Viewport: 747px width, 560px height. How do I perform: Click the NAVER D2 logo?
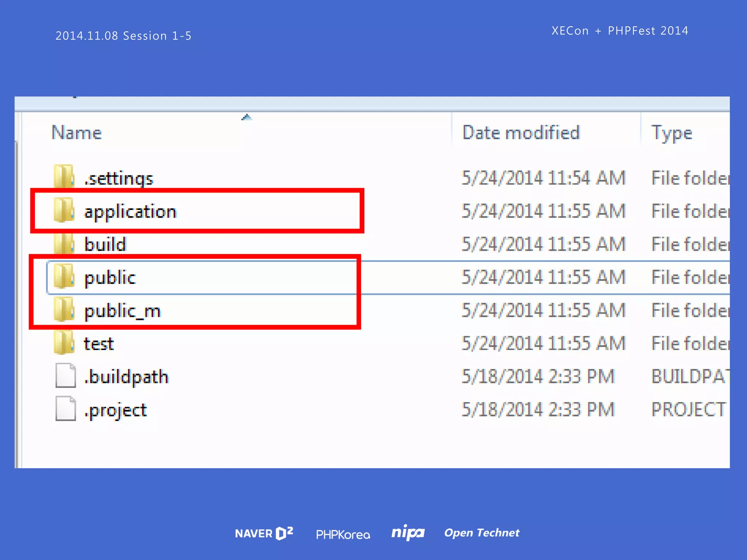264,533
